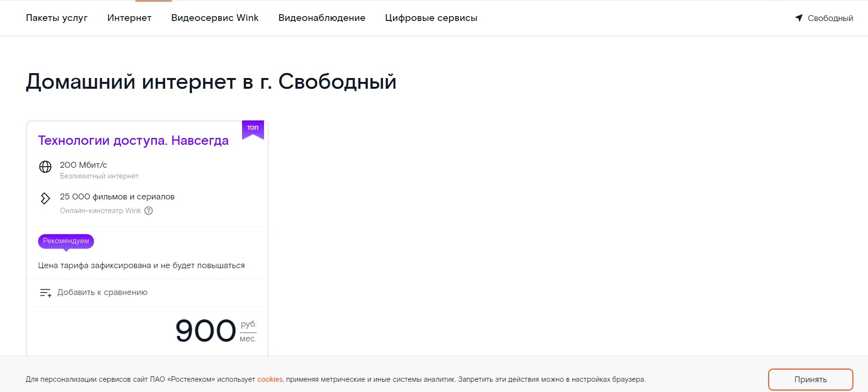Open the cookies policy link
Image resolution: width=868 pixels, height=392 pixels.
click(x=270, y=379)
